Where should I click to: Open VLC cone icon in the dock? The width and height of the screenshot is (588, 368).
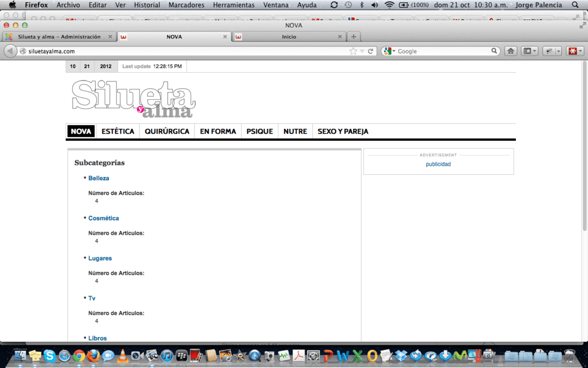122,355
